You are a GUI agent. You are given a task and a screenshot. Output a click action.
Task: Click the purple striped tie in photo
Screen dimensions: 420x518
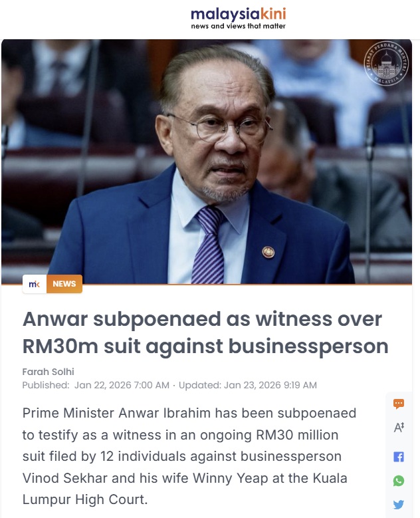pyautogui.click(x=209, y=245)
